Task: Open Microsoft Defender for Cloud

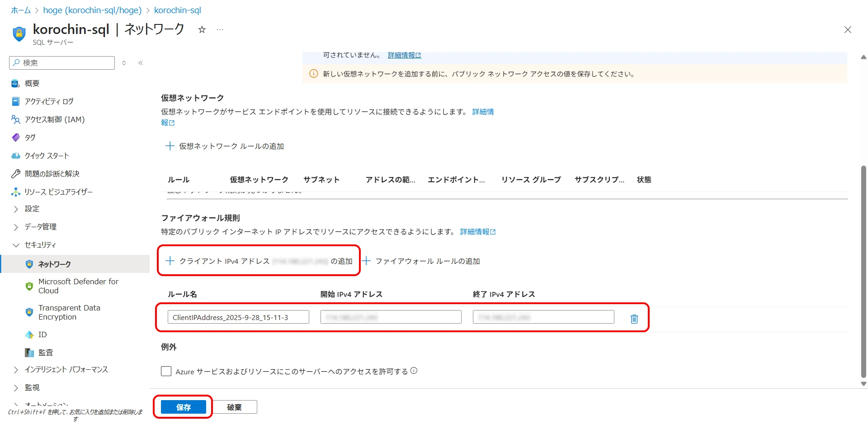Action: coord(78,286)
